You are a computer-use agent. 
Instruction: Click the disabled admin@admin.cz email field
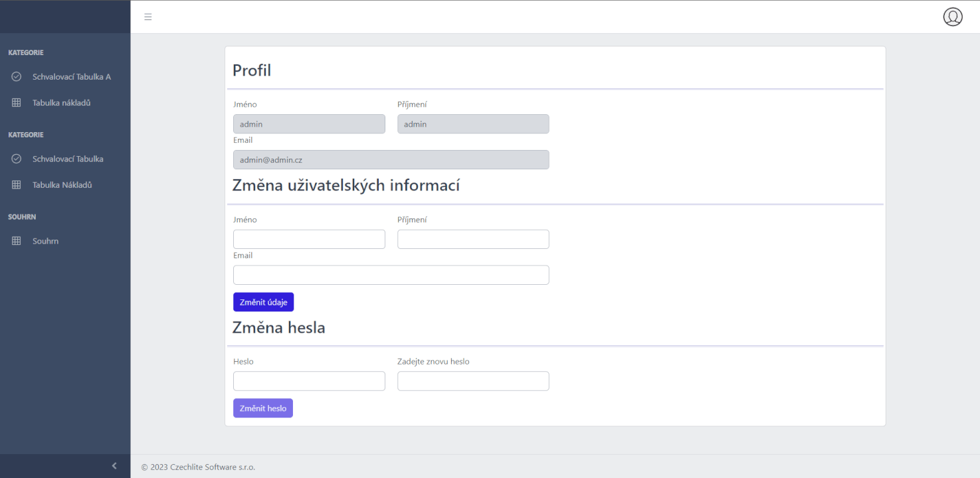pos(391,160)
